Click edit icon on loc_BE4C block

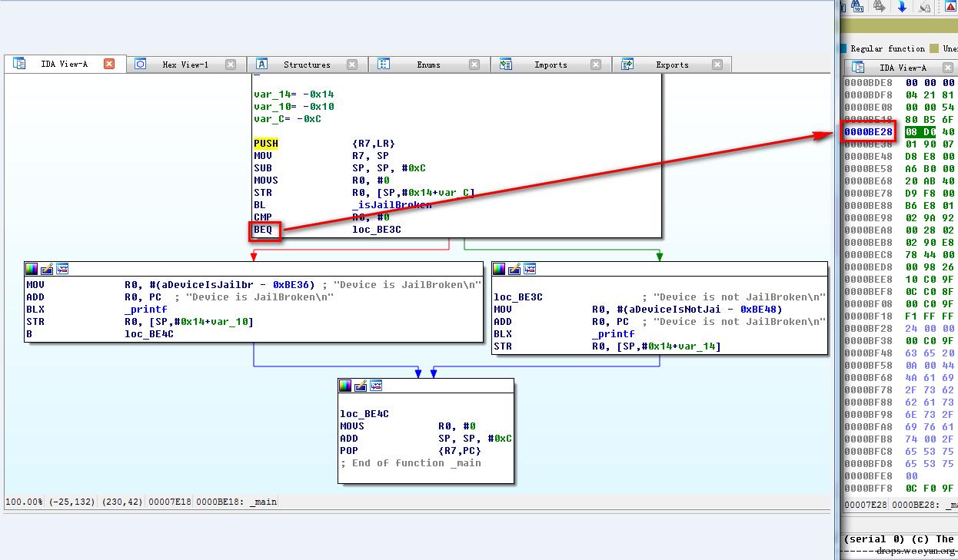tap(361, 386)
